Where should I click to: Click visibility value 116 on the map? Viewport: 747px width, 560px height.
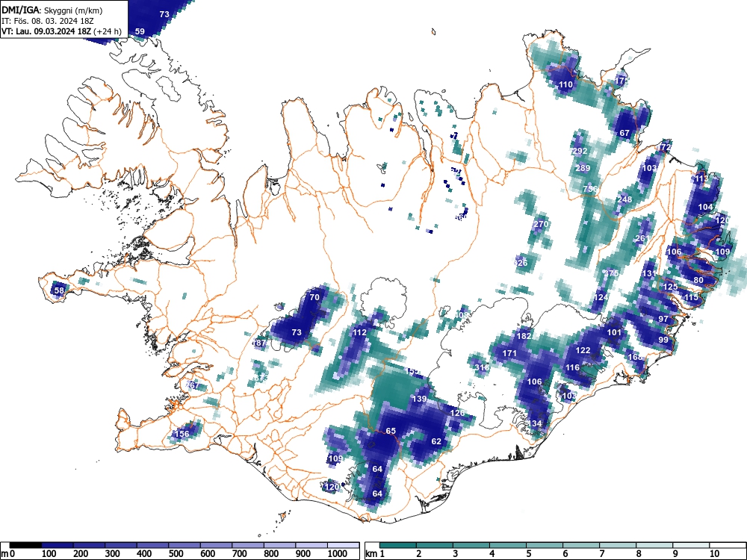[572, 367]
